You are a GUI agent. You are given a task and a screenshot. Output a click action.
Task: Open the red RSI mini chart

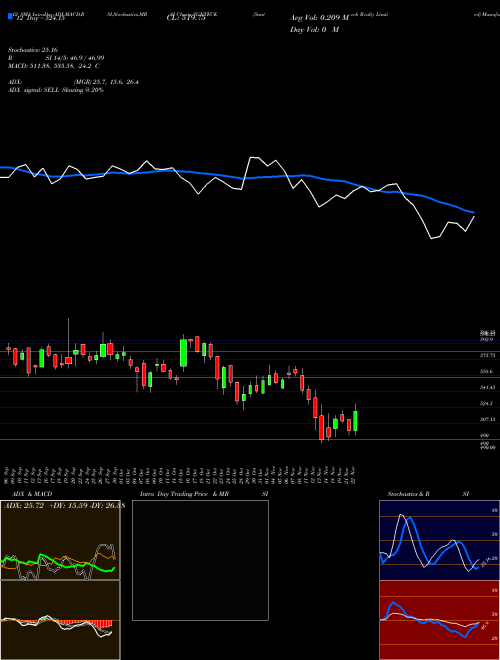(x=439, y=620)
